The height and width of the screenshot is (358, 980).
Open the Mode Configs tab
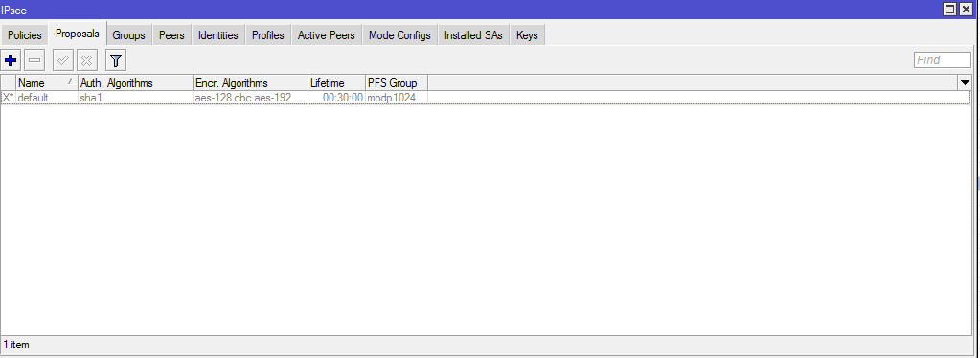point(400,35)
